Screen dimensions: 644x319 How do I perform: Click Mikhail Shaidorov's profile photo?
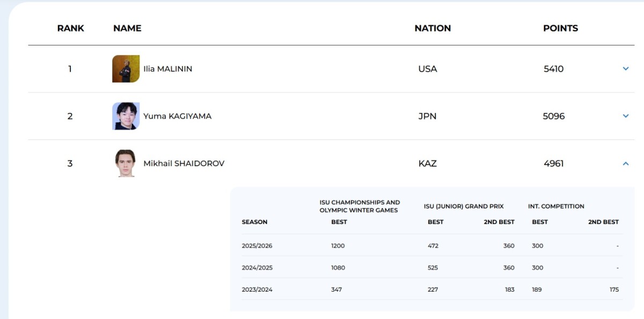[126, 163]
